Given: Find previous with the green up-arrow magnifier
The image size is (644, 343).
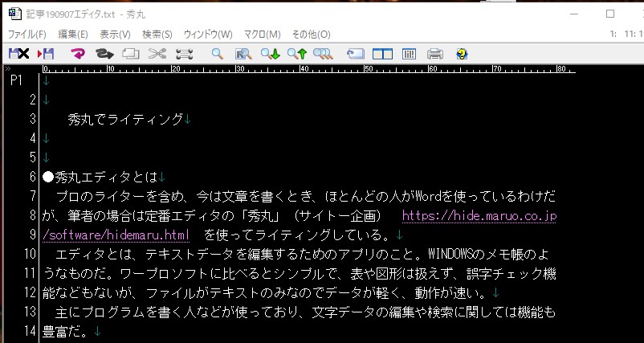Looking at the screenshot, I should click(x=297, y=53).
